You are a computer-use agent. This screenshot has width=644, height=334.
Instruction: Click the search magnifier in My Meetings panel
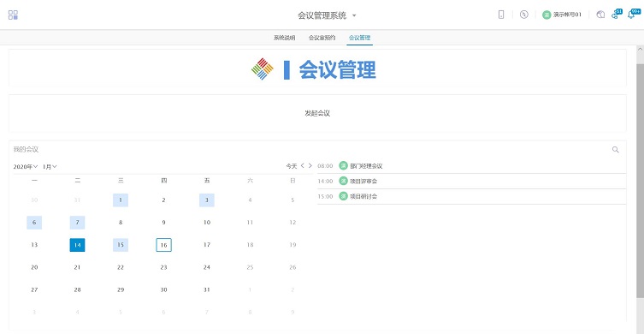pyautogui.click(x=615, y=150)
